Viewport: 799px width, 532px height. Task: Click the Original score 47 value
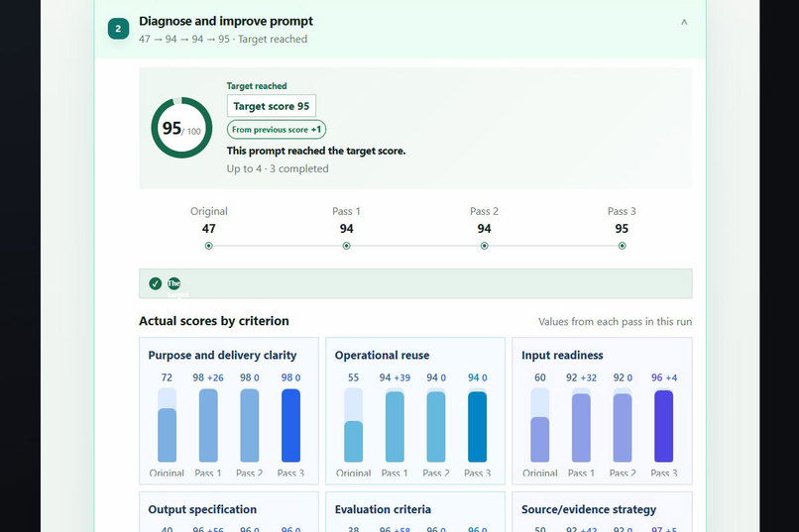(208, 229)
